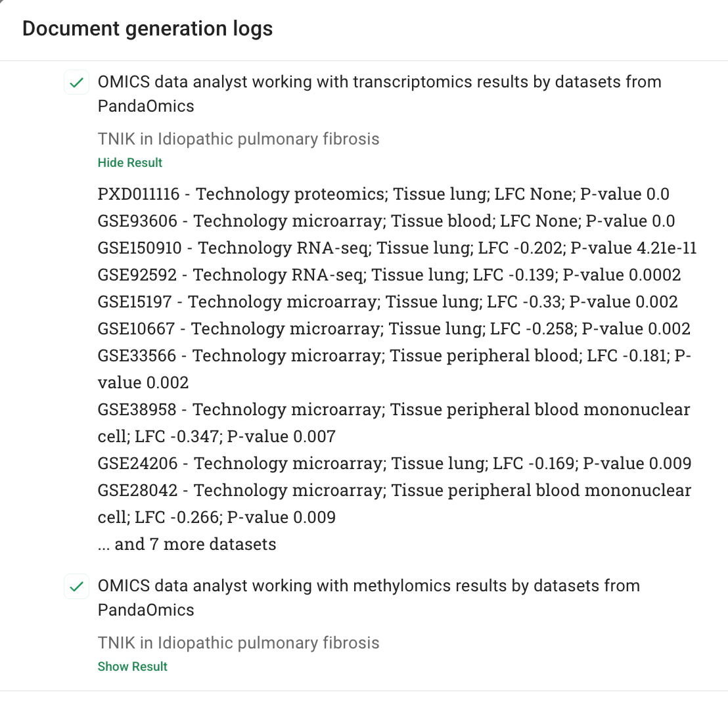This screenshot has width=728, height=724.
Task: Click first TNIK in Idiopathic pulmonary fibrosis subtitle
Action: click(x=239, y=139)
